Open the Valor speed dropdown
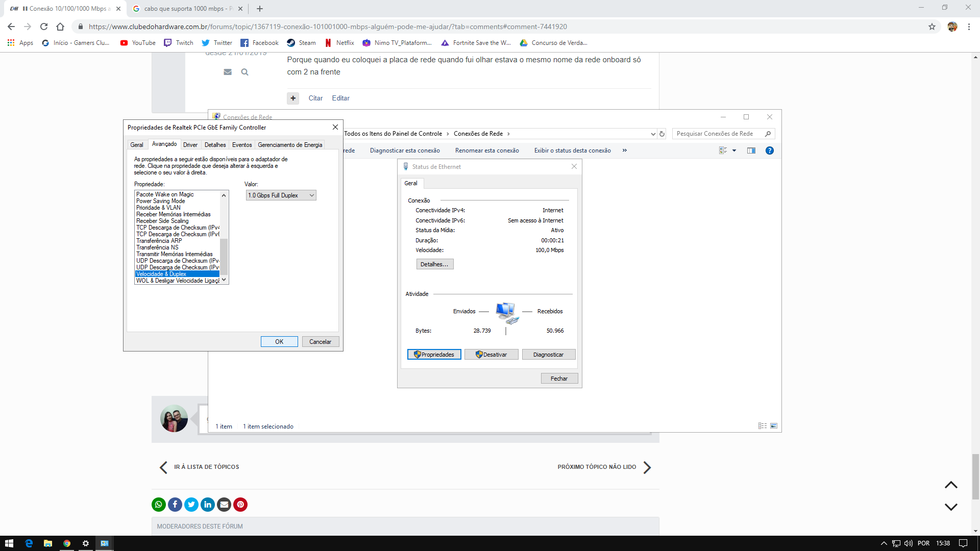The width and height of the screenshot is (980, 551). click(x=281, y=195)
